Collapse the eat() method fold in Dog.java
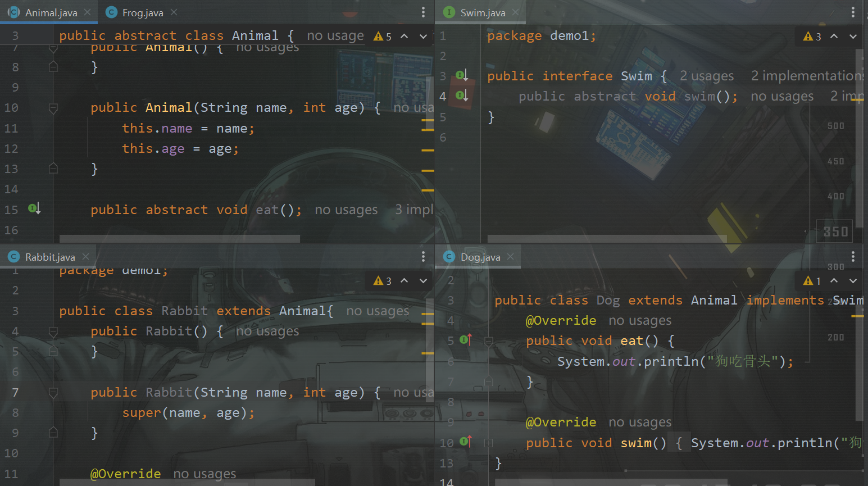 click(x=489, y=341)
